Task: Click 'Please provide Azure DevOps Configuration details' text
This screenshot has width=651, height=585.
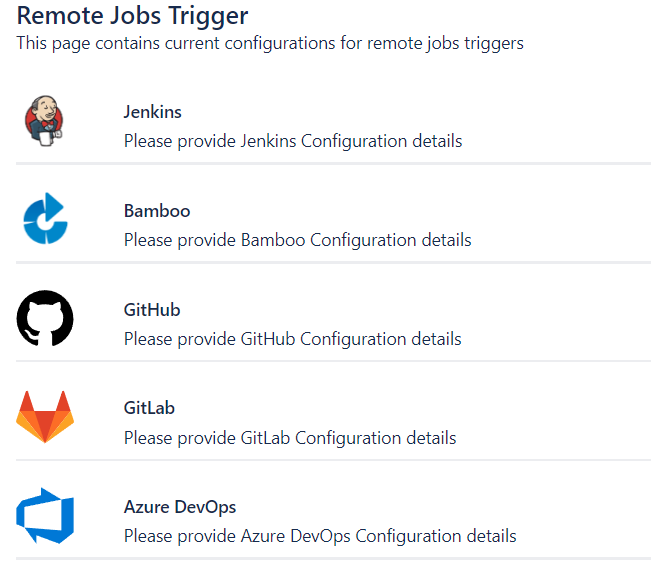Action: (x=320, y=536)
